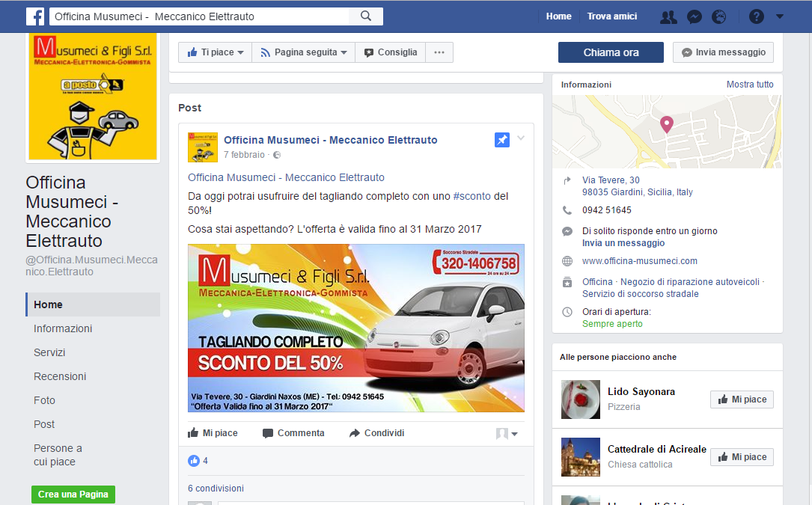
Task: Open friend requests icon in top bar
Action: pyautogui.click(x=668, y=17)
